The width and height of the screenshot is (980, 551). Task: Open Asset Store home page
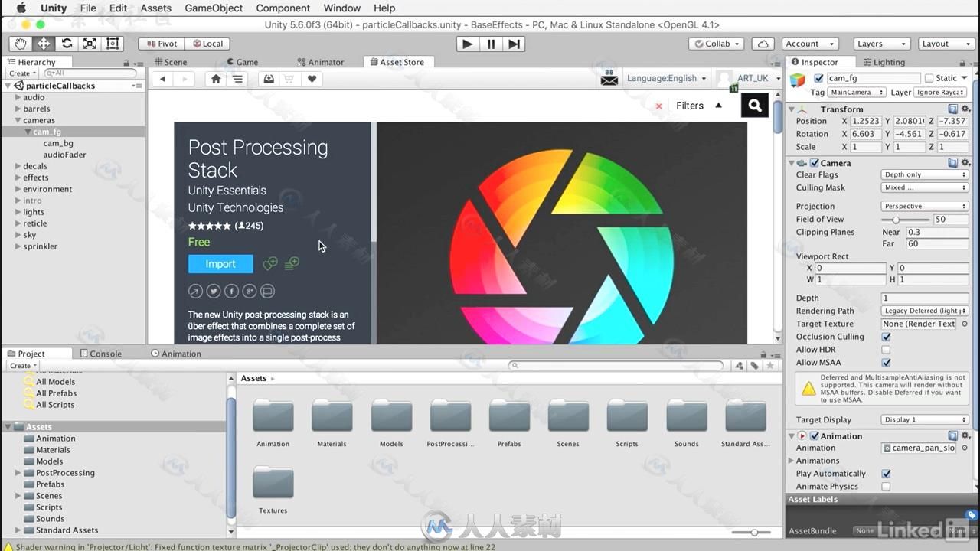click(216, 79)
